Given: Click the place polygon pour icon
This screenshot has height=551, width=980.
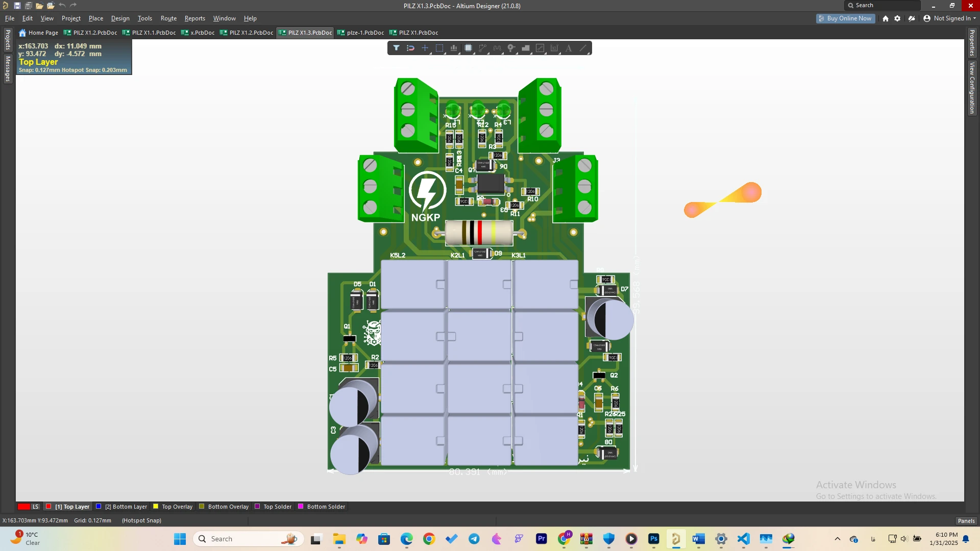Looking at the screenshot, I should tap(526, 48).
